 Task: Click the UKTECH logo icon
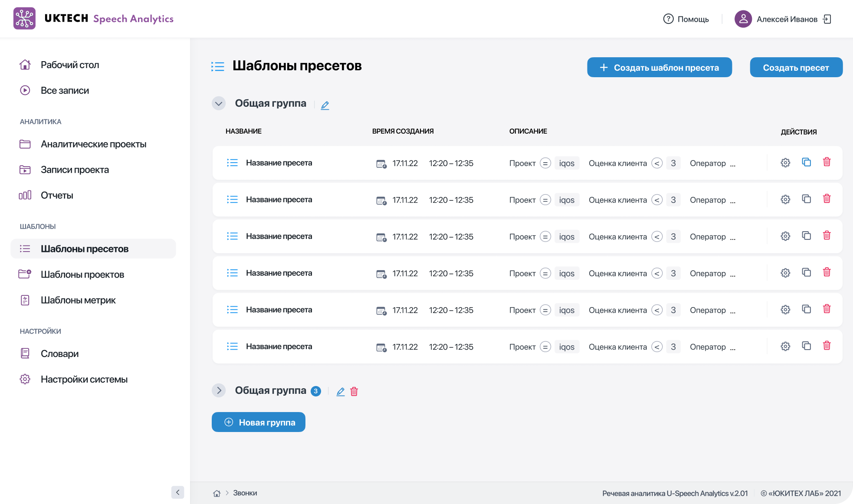click(x=24, y=19)
